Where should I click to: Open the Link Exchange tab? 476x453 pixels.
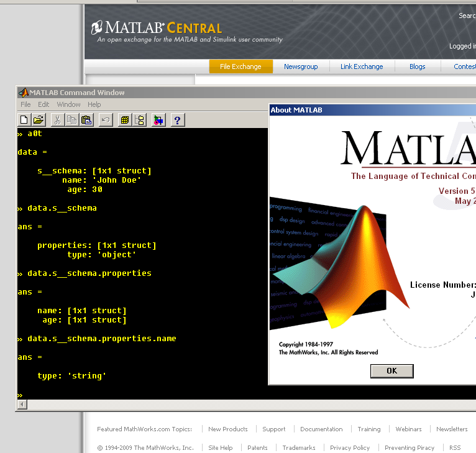[362, 66]
